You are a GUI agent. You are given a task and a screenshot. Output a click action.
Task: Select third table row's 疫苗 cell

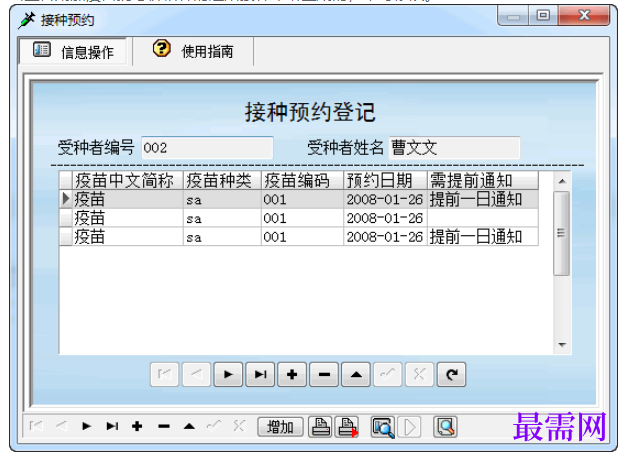point(128,237)
